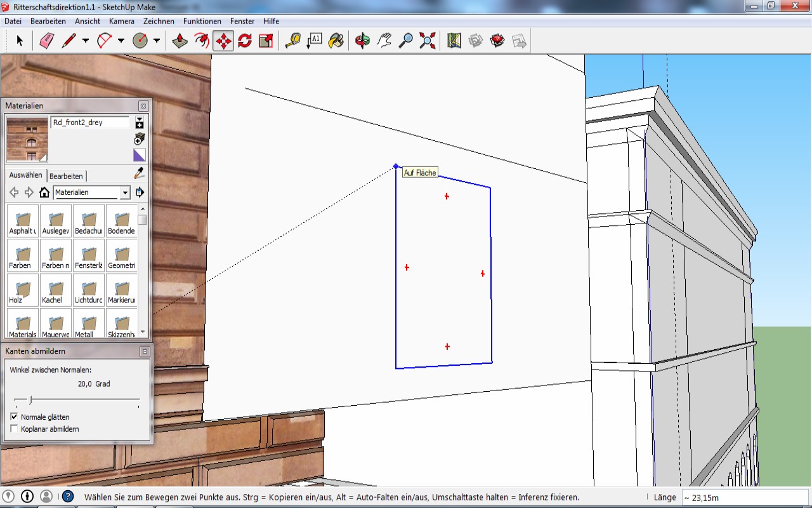Click the Winkel zwischen Normalen slider
This screenshot has height=508, width=812.
coord(30,400)
